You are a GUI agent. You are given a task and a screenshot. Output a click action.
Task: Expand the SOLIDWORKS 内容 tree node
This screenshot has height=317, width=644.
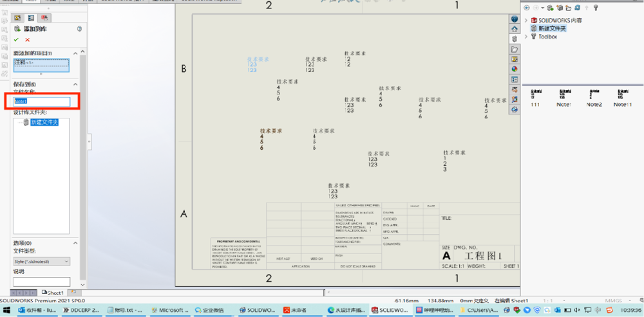click(526, 20)
